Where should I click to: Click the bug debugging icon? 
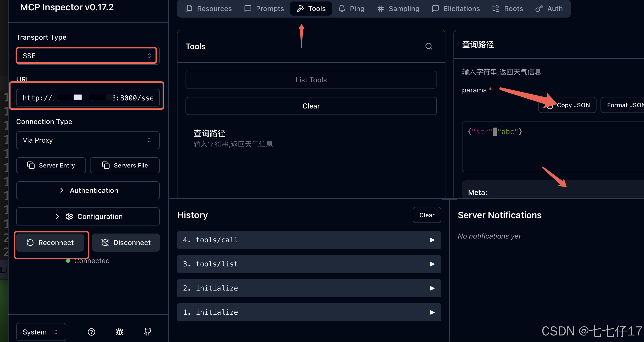coord(119,332)
